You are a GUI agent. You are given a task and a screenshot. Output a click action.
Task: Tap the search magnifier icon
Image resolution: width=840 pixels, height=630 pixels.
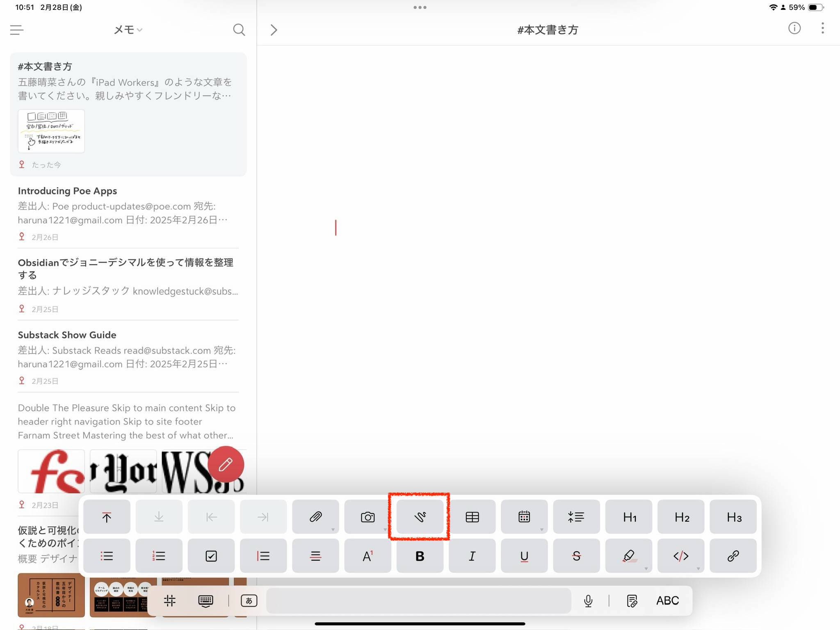click(x=239, y=30)
